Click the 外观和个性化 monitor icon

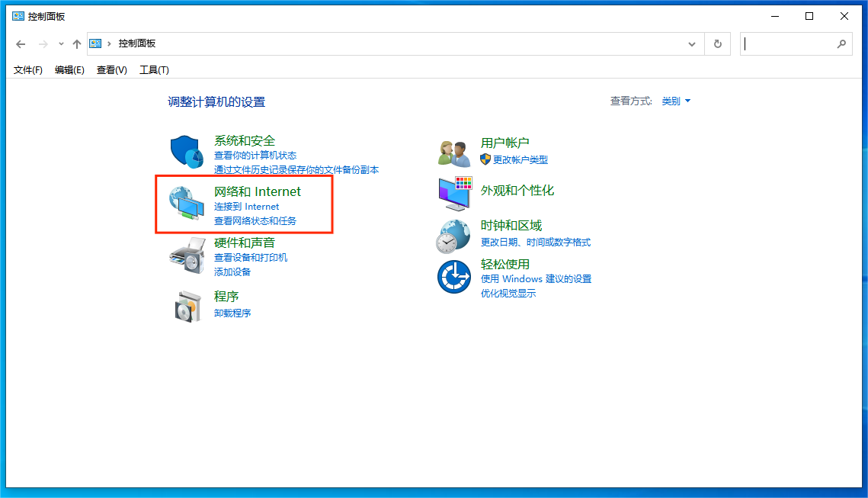click(454, 194)
